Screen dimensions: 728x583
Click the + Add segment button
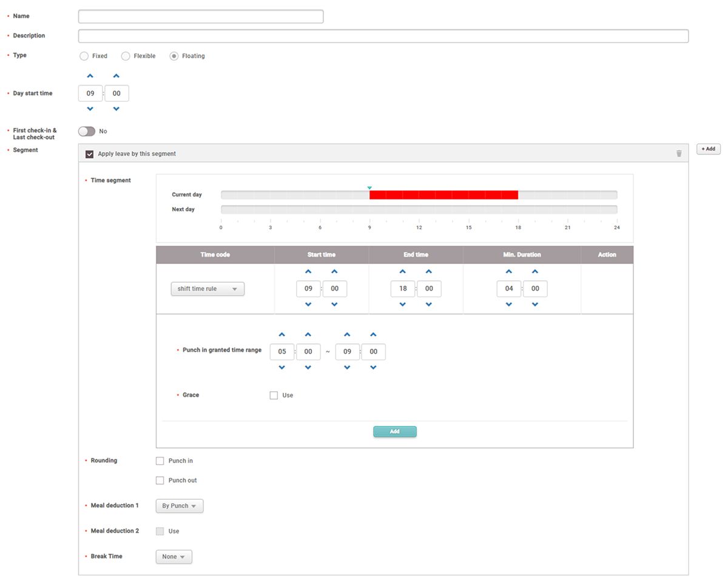click(x=708, y=149)
